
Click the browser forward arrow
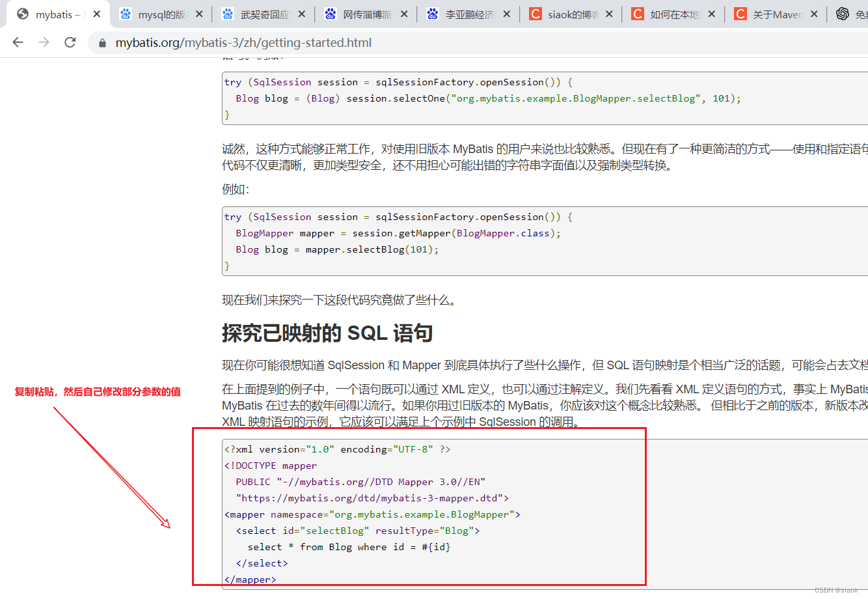(44, 42)
